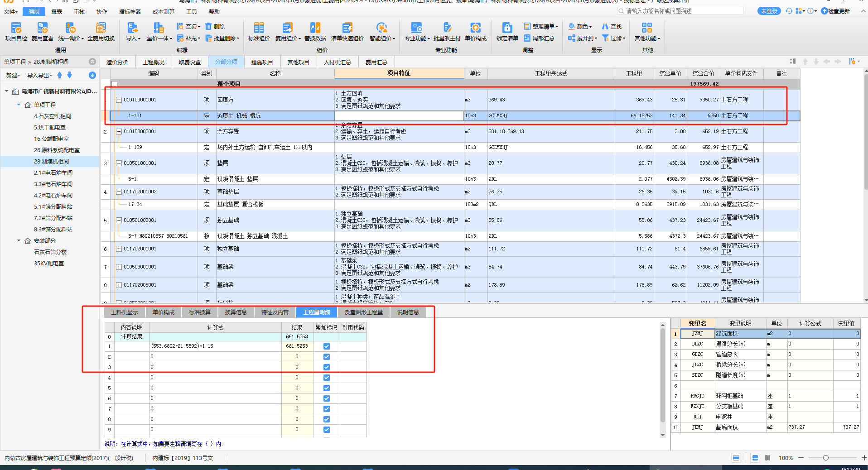Click the blue download icon in left panel

[x=92, y=75]
